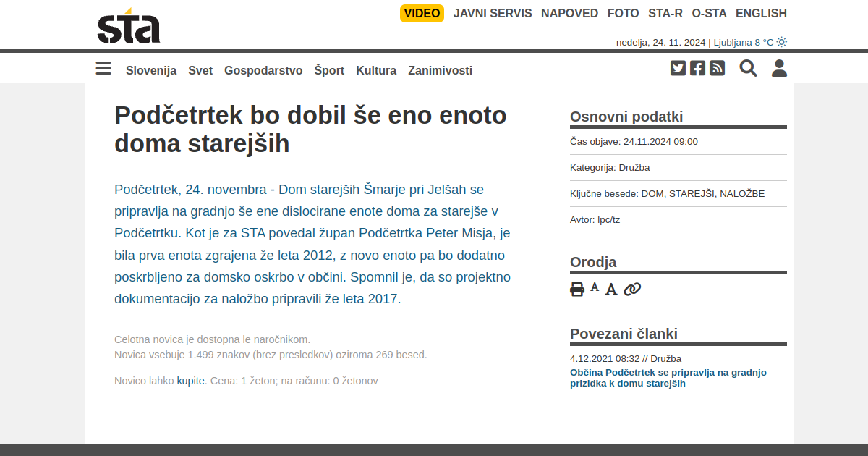Open the Slovenija section
This screenshot has height=456, width=868.
(x=151, y=70)
